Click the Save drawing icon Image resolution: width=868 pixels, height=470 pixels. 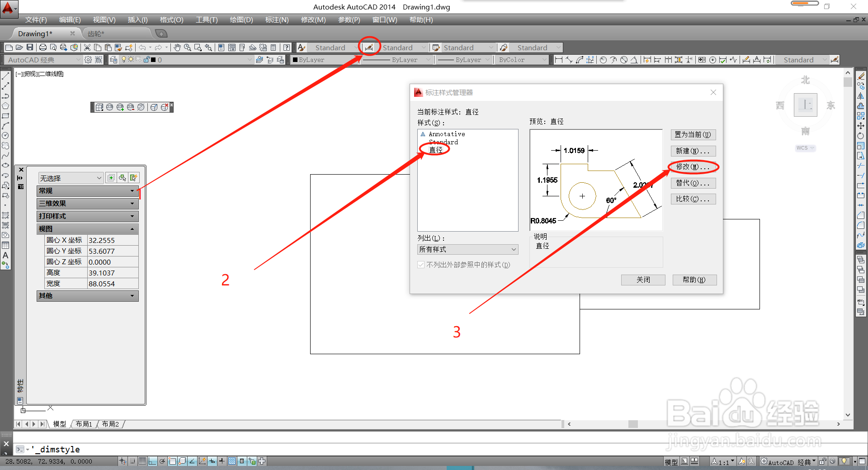pyautogui.click(x=30, y=47)
